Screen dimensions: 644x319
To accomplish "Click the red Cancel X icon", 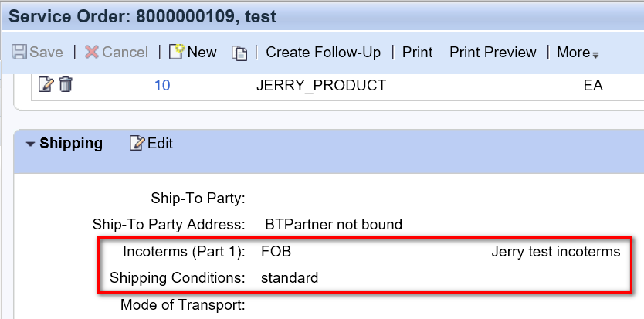I will click(x=92, y=53).
